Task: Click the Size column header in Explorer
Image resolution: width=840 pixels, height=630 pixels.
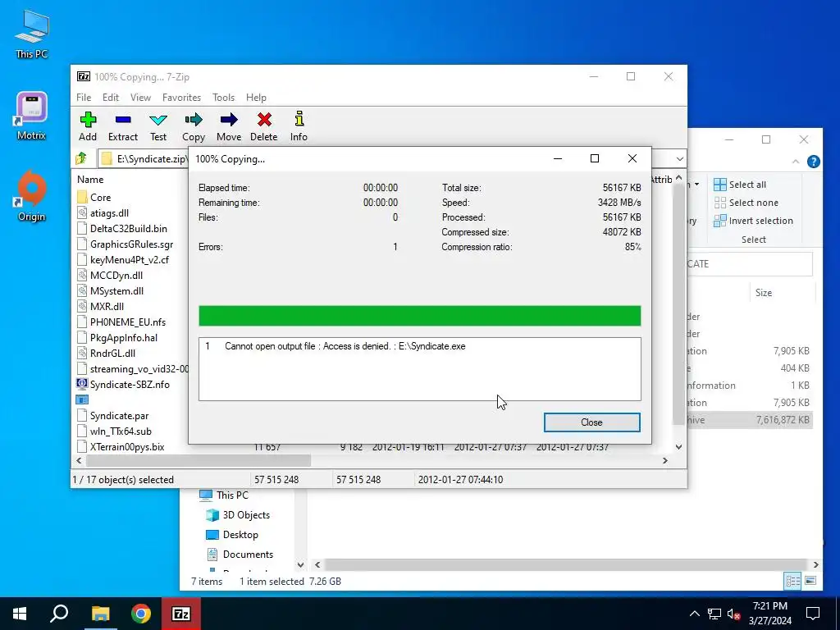Action: pos(764,293)
